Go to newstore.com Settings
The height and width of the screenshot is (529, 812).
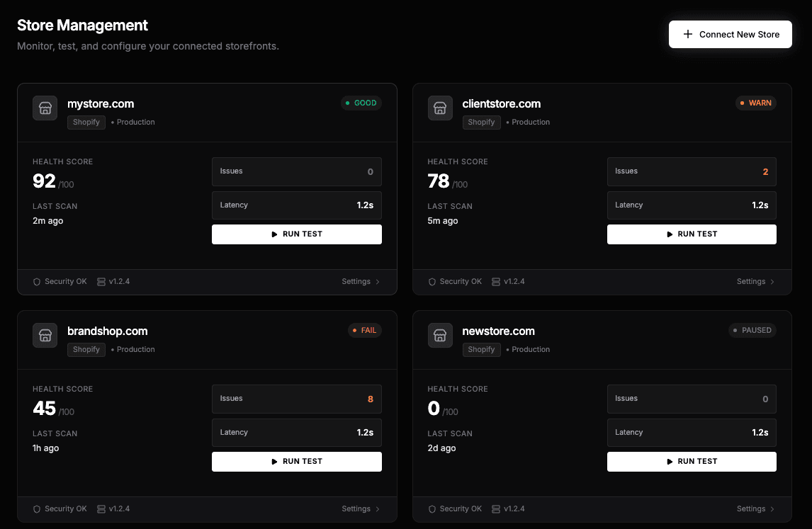click(x=755, y=509)
